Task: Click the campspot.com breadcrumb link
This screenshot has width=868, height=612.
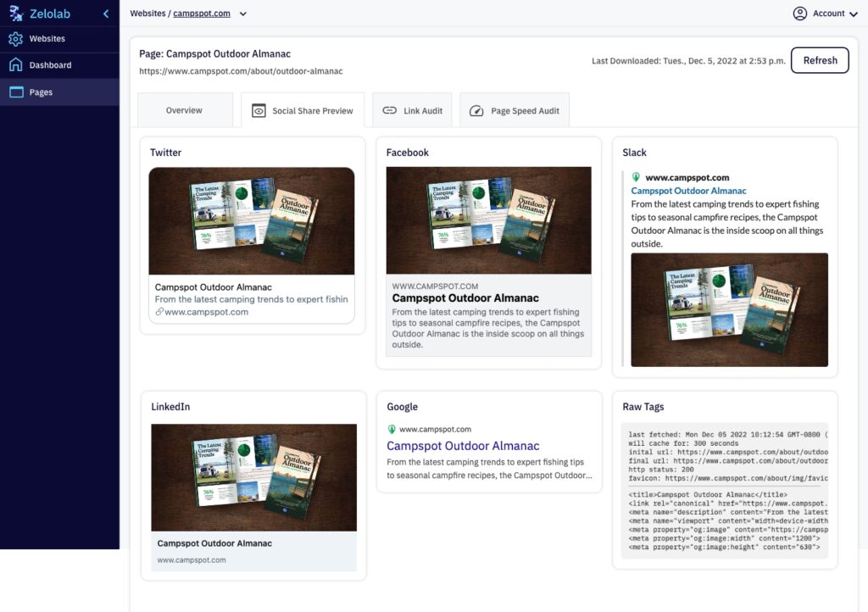Action: pyautogui.click(x=202, y=14)
